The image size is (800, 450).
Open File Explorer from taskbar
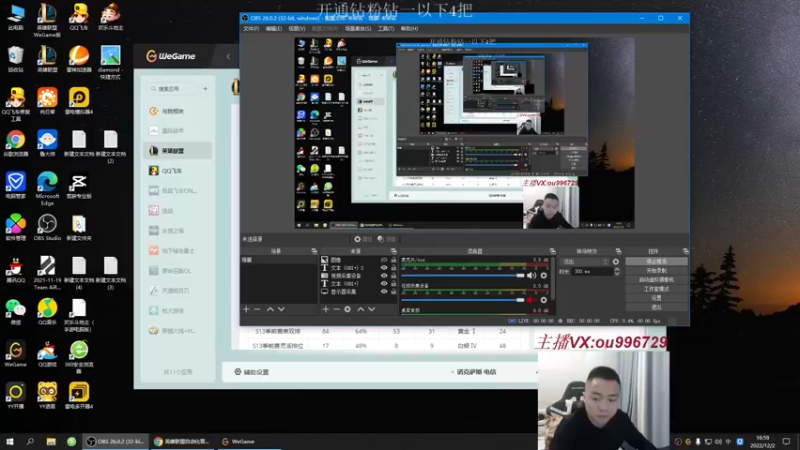pyautogui.click(x=51, y=441)
